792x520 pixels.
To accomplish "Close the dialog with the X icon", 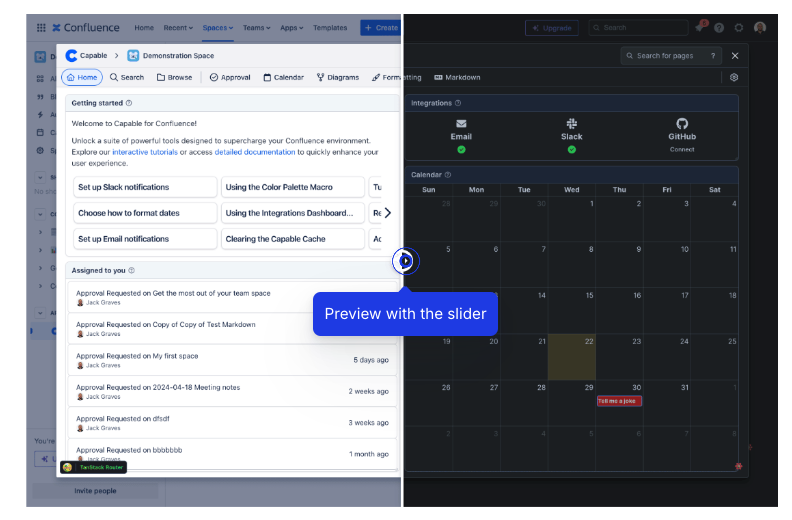I will [735, 56].
